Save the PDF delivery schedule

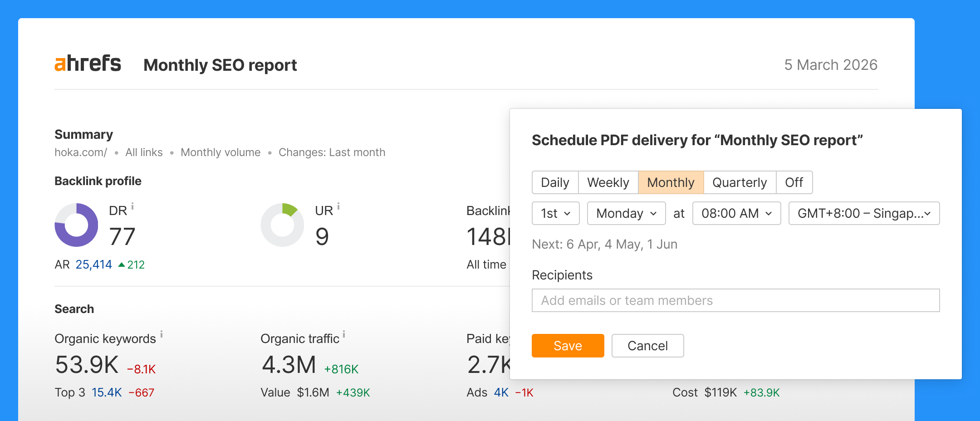click(568, 346)
